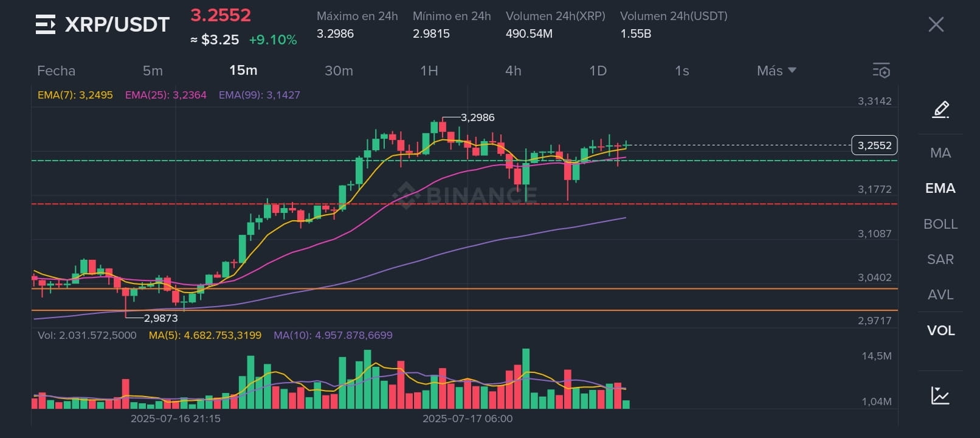Click the 2,9717 price axis label
The image size is (980, 438).
pos(874,321)
